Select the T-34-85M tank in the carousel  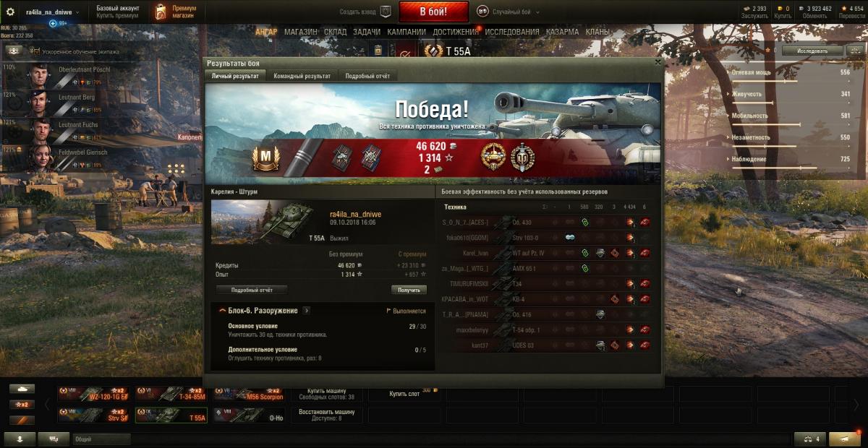(x=171, y=394)
